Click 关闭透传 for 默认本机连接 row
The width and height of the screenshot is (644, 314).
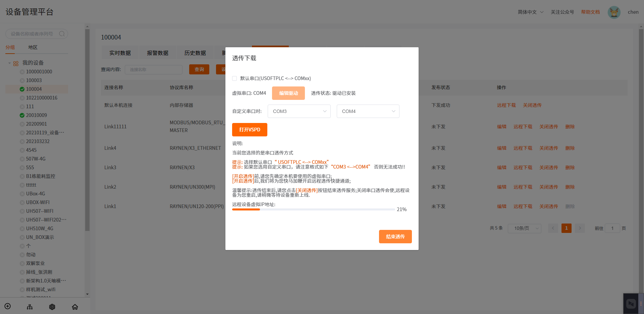532,105
